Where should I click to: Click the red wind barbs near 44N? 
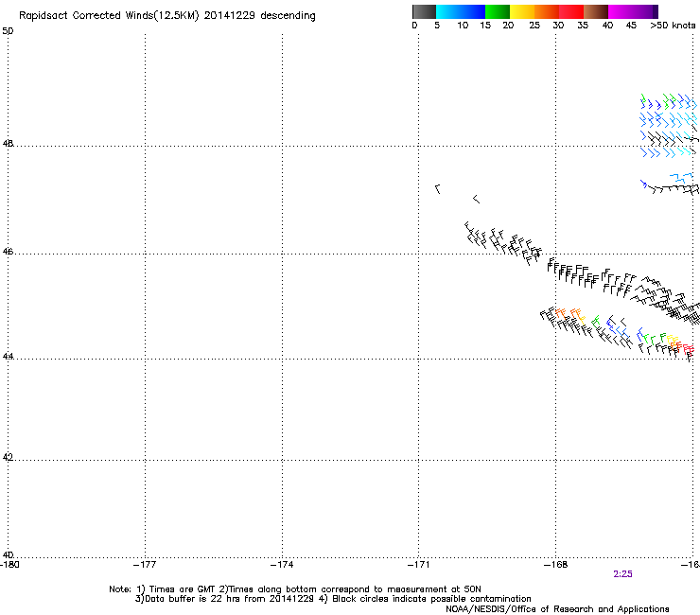coord(688,350)
